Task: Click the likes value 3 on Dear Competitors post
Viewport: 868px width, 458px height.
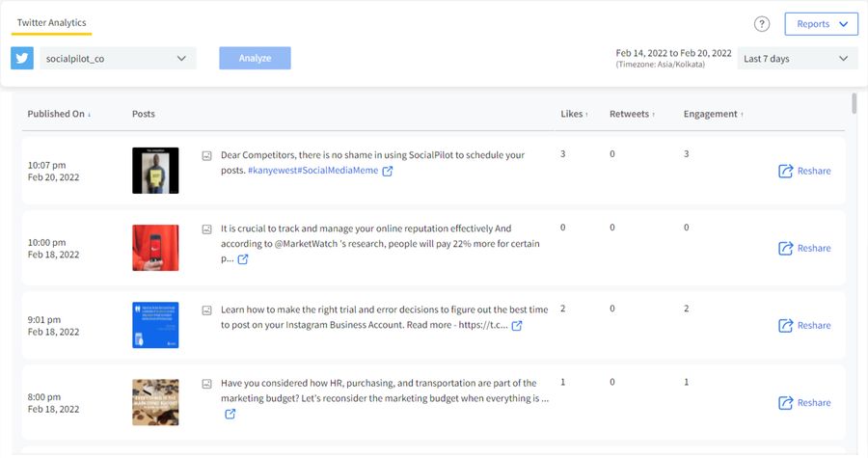Action: (563, 153)
